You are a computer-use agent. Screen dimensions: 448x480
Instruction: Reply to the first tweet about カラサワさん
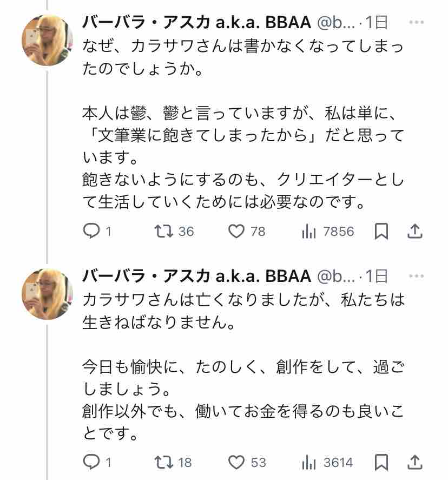[x=90, y=232]
